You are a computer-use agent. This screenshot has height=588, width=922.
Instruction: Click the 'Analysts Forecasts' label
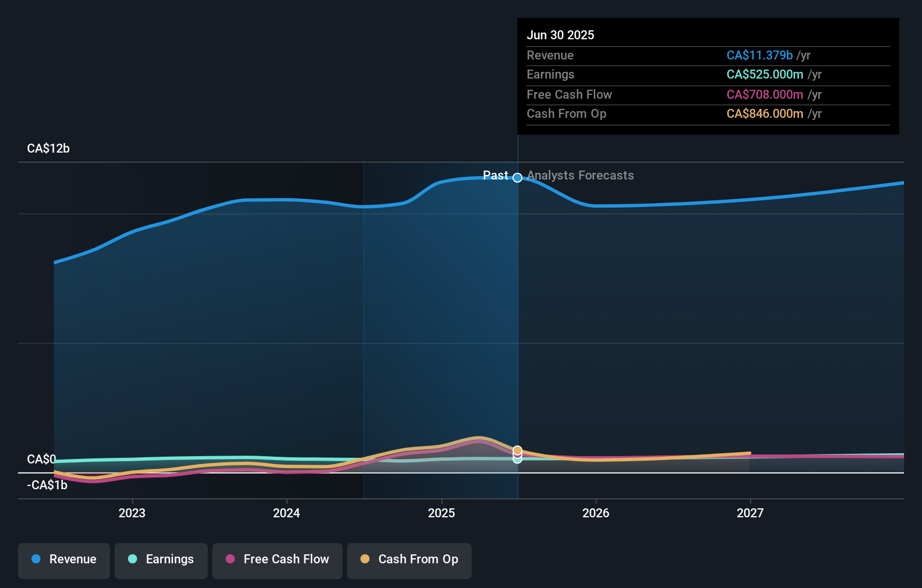pos(581,176)
